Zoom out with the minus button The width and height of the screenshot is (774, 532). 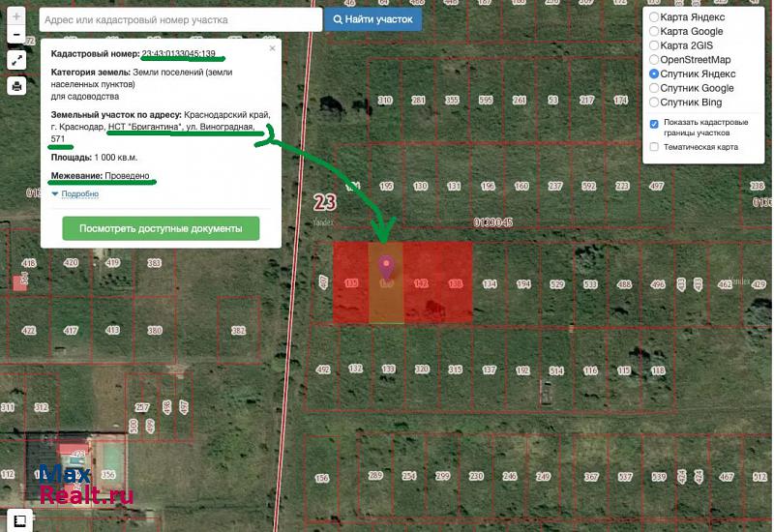16,35
